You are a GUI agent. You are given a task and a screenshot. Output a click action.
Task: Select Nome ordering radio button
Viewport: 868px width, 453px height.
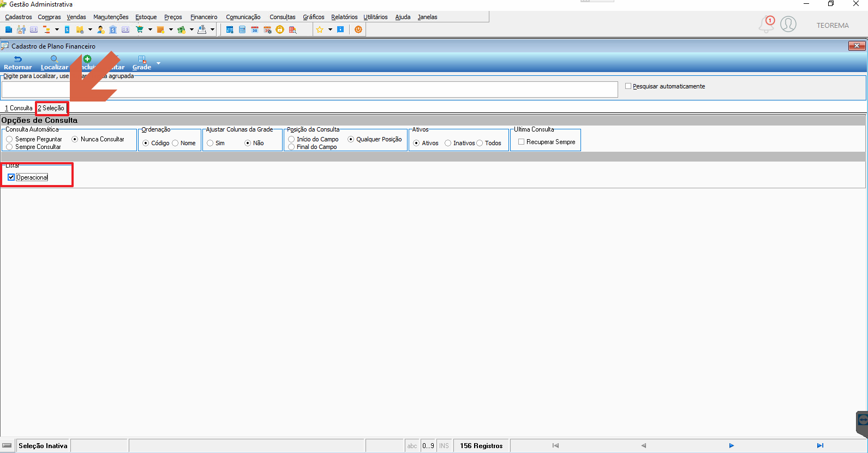tap(175, 143)
